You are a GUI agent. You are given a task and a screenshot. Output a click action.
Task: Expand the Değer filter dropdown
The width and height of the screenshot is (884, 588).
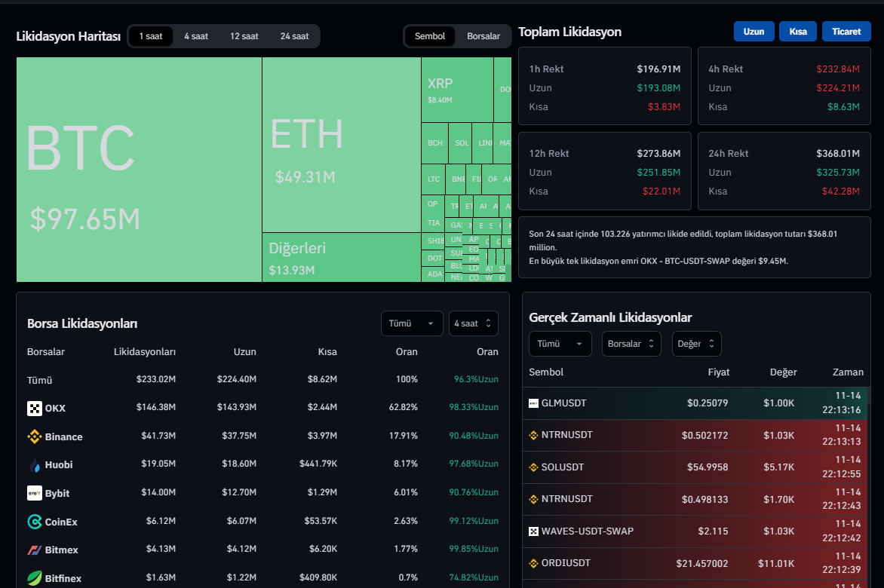pyautogui.click(x=696, y=344)
